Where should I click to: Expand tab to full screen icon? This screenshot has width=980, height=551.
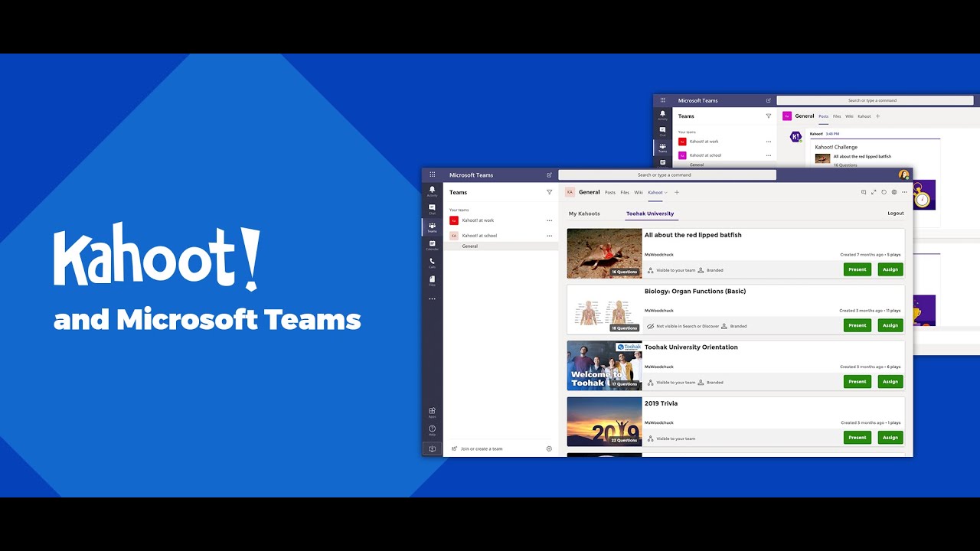pyautogui.click(x=874, y=192)
